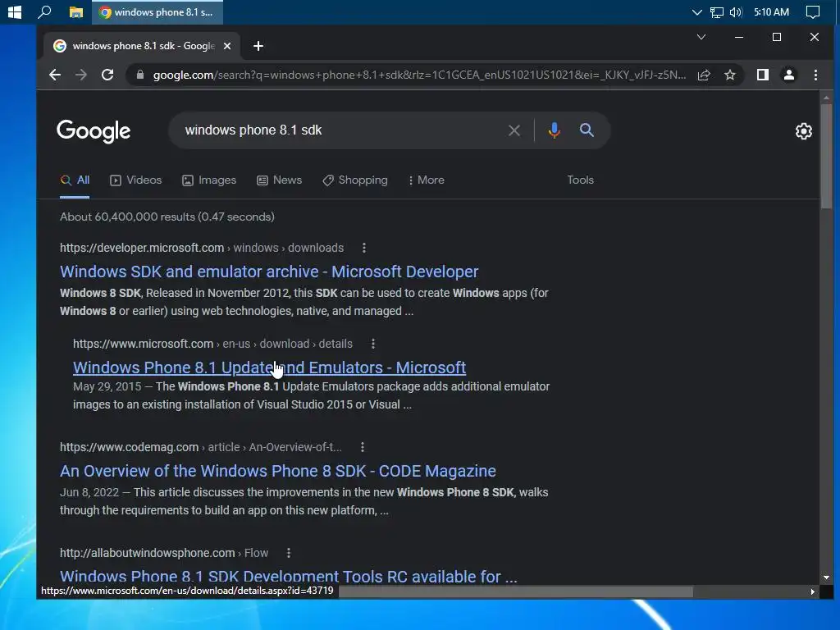Viewport: 840px width, 630px height.
Task: Show hidden system tray icons
Action: coord(696,11)
